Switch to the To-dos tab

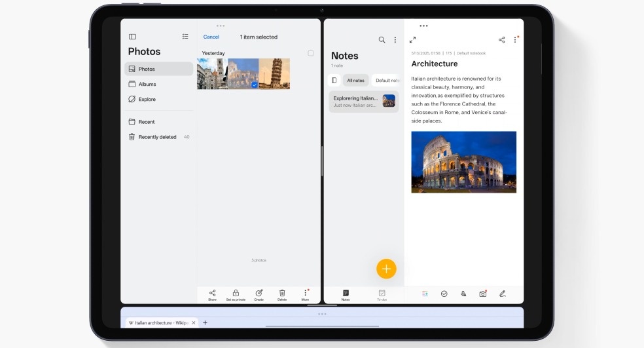click(x=382, y=294)
